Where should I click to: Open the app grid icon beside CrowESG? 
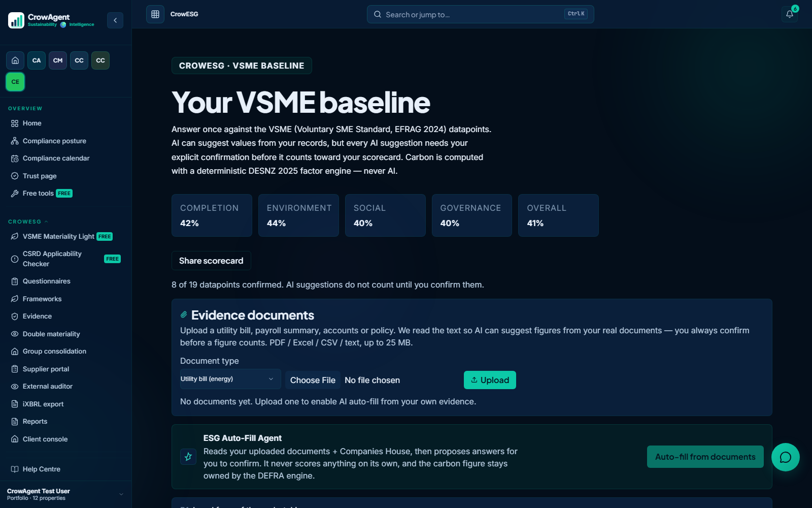155,14
